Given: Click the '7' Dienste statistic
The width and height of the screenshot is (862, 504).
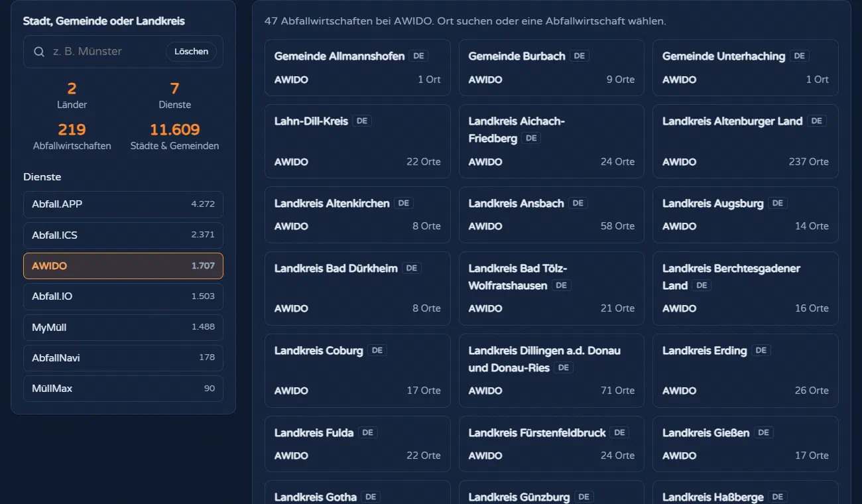Looking at the screenshot, I should tap(175, 88).
